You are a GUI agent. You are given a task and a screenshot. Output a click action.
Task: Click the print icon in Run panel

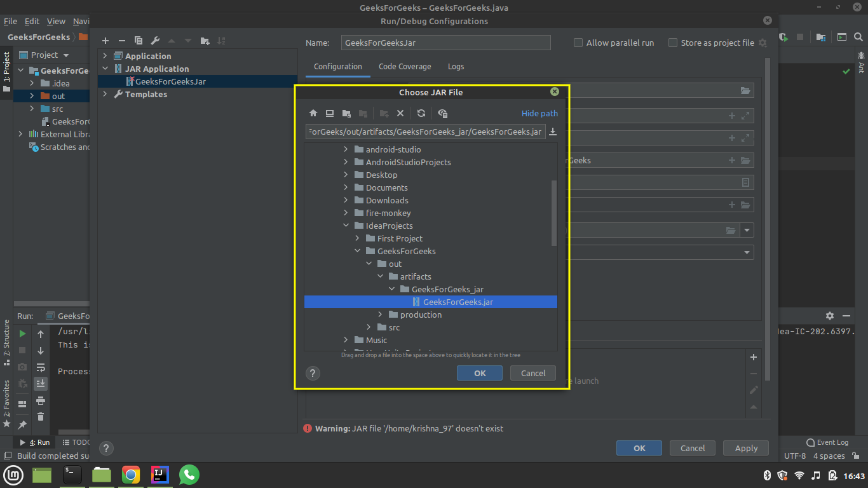[41, 400]
